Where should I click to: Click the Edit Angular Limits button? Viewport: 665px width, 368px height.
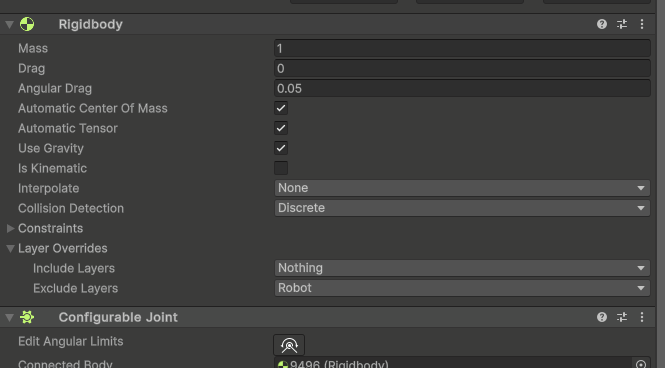pos(289,345)
